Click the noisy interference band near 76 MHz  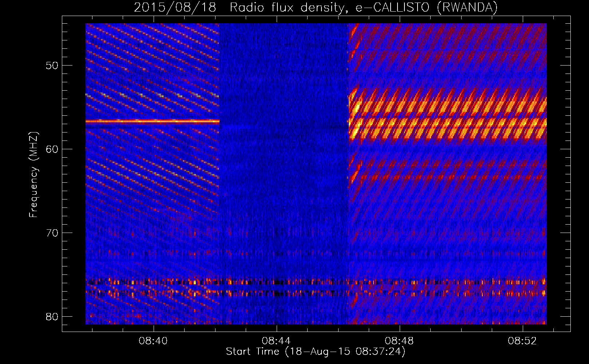click(316, 282)
